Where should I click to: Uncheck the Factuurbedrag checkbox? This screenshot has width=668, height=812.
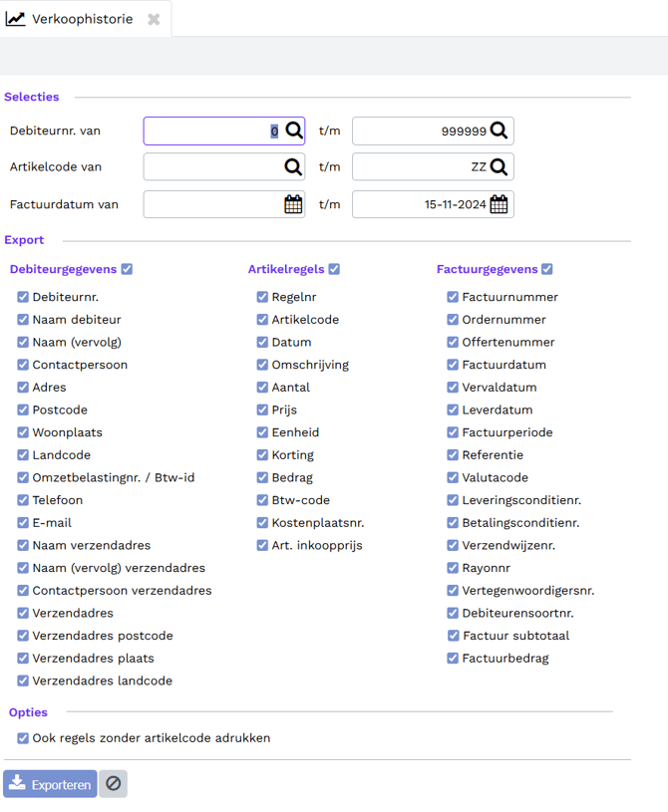click(x=453, y=659)
